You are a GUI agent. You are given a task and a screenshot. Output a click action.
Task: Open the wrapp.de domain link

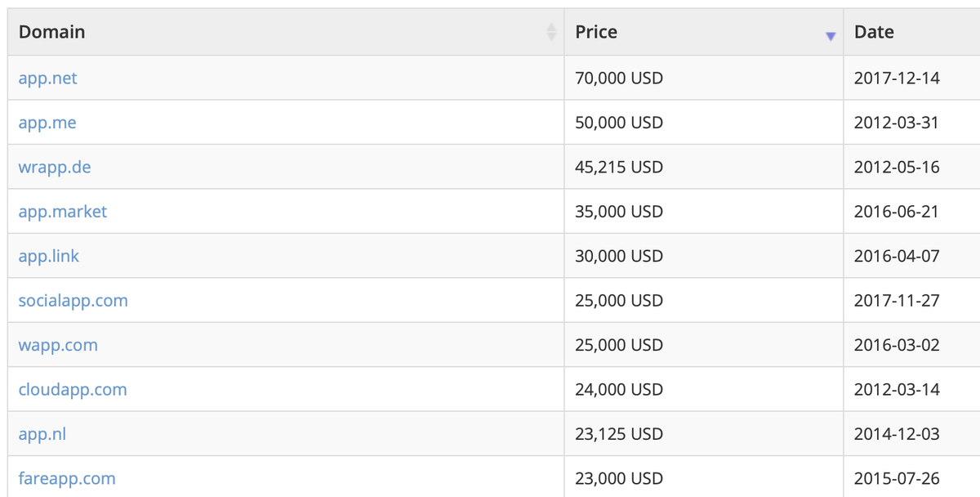[x=55, y=167]
